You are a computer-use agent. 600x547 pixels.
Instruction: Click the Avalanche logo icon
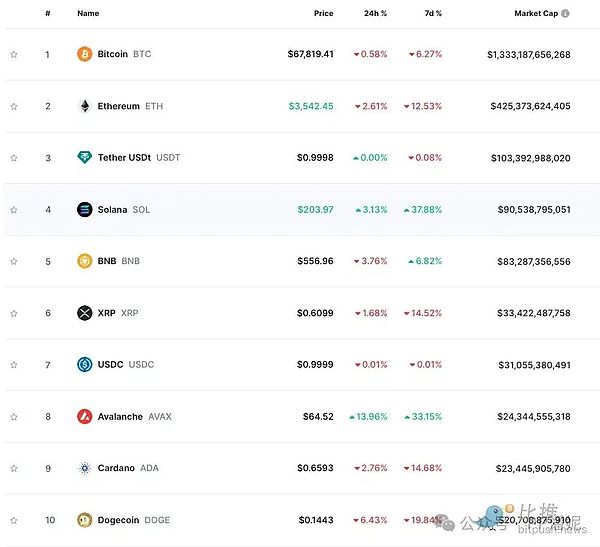(x=84, y=416)
